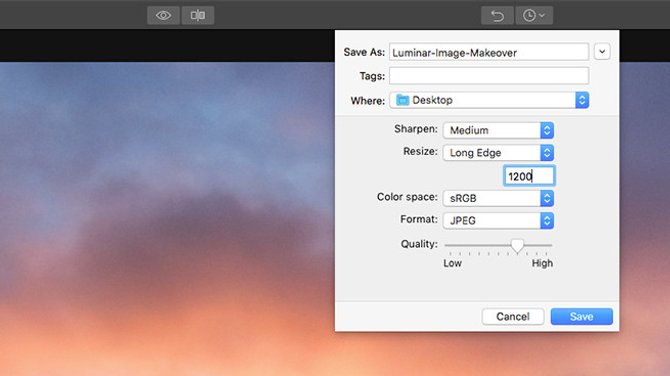This screenshot has height=376, width=670.
Task: Click the Desktop folder icon
Action: pos(402,100)
